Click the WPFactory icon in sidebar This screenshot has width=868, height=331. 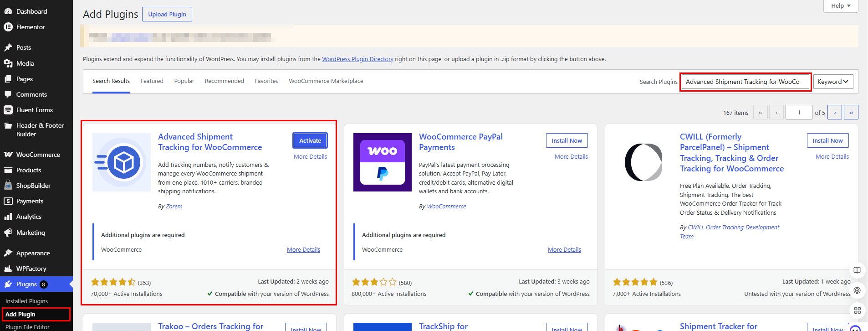point(8,269)
